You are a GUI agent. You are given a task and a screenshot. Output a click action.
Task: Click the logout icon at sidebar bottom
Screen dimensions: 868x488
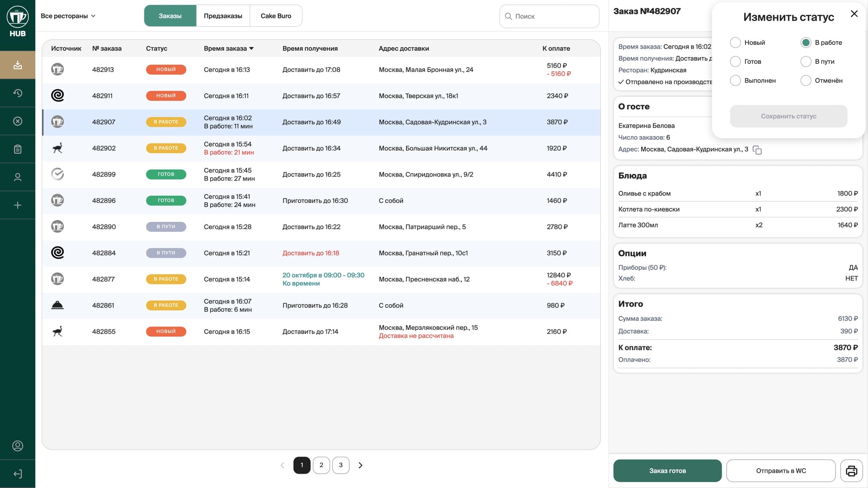(18, 474)
